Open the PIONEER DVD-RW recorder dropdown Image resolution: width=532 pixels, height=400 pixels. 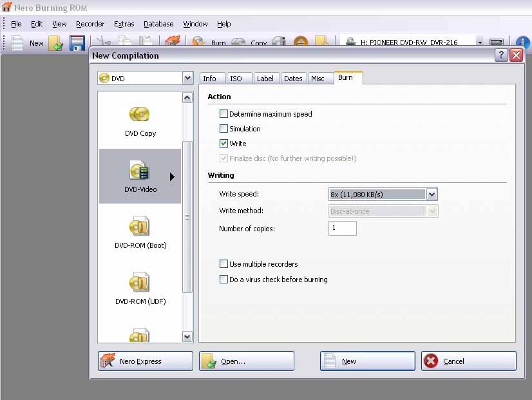[480, 43]
